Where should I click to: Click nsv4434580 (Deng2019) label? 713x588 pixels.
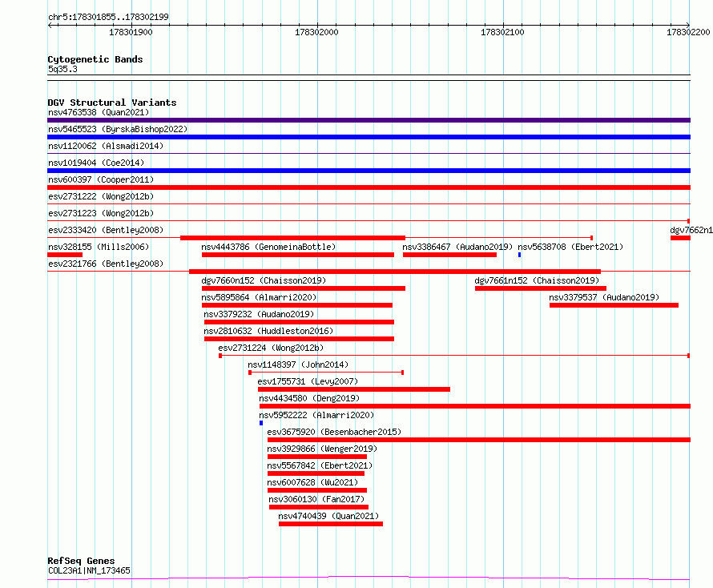click(309, 398)
